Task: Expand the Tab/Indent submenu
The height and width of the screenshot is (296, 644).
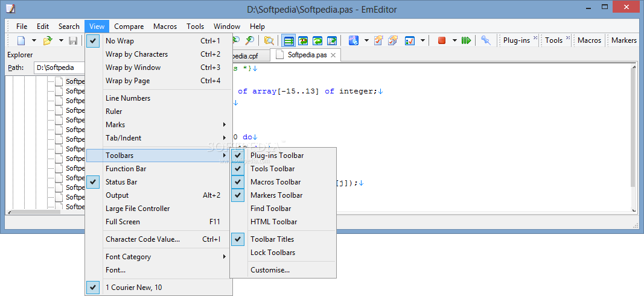Action: [159, 137]
